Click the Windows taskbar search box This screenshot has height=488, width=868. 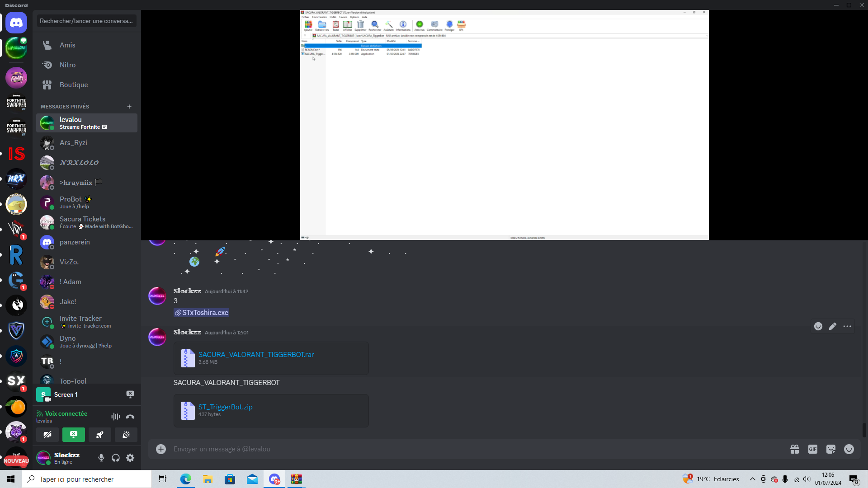click(x=87, y=479)
